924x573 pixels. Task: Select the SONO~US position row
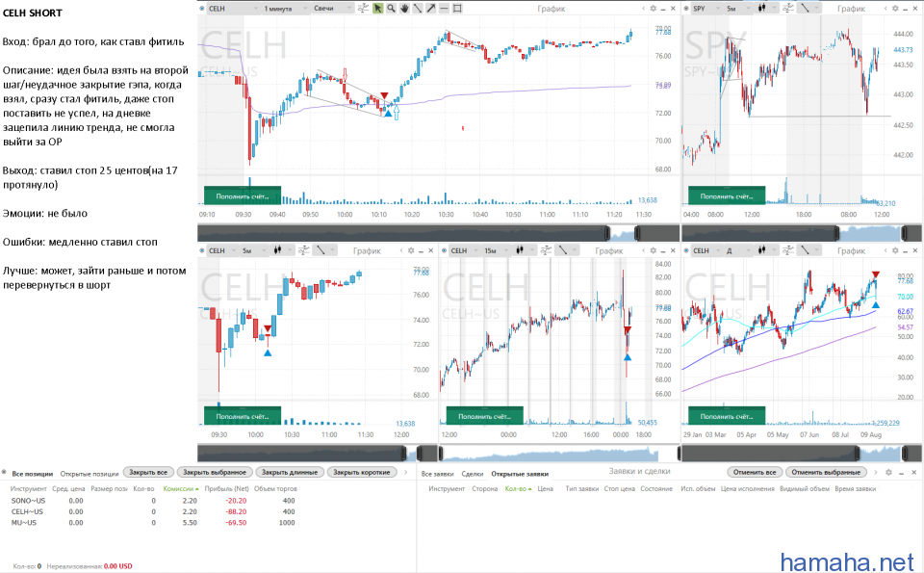point(153,501)
